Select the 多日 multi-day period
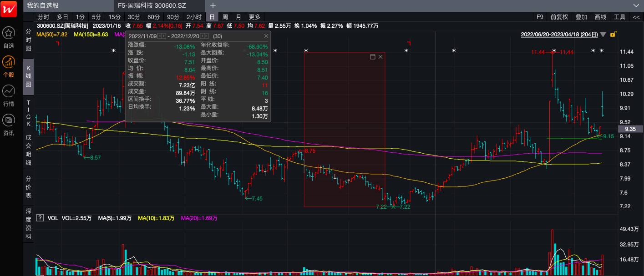Screen dimensions: 644x276 [62, 17]
